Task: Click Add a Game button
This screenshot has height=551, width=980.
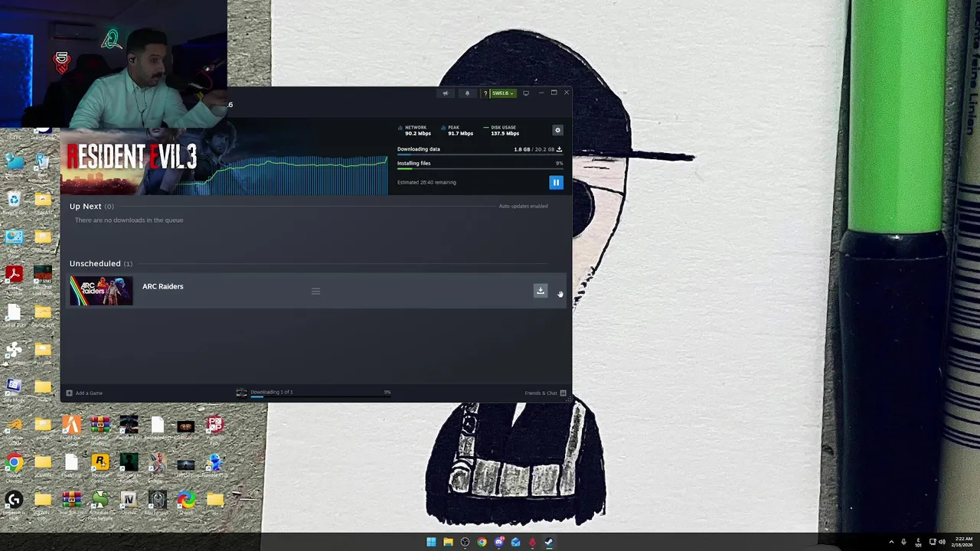Action: pos(84,393)
